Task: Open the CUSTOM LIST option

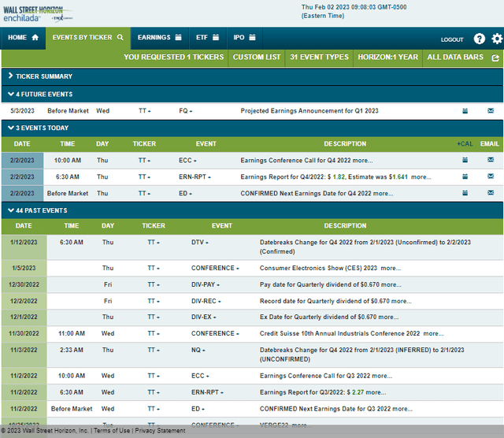Action: [257, 58]
